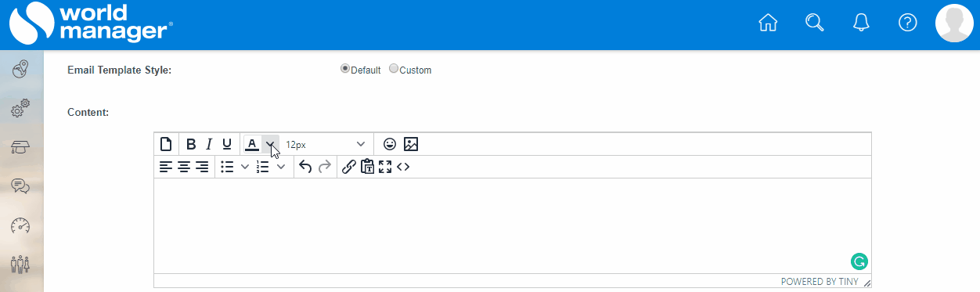Apply underline formatting
980x292 pixels.
pos(227,144)
